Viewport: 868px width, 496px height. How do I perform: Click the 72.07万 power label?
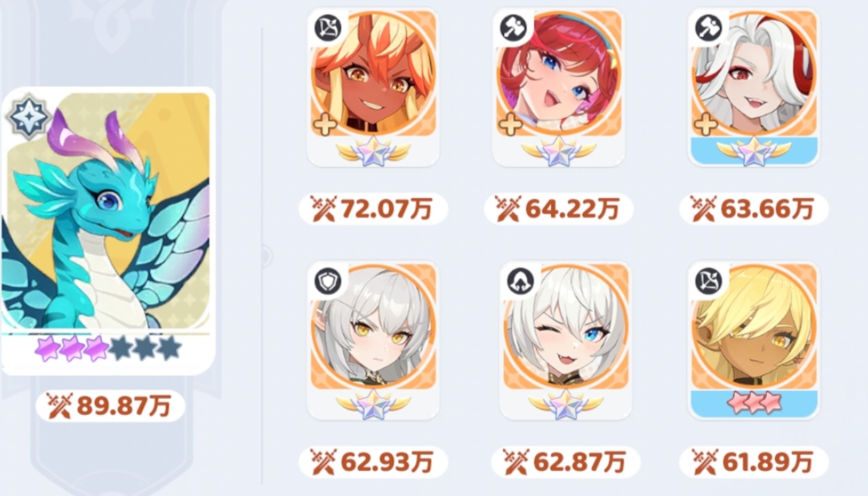pos(373,209)
